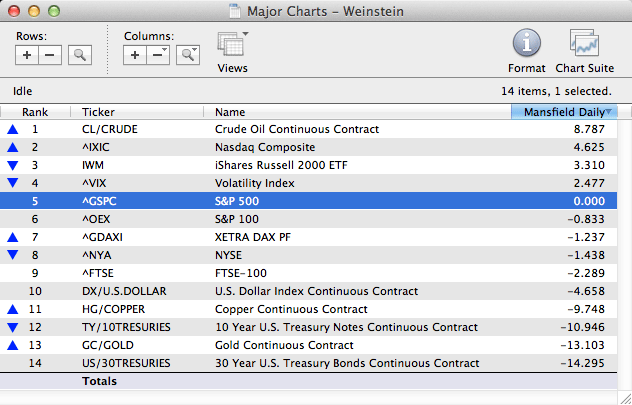Viewport: 632px width, 405px height.
Task: Open the Views dropdown menu
Action: pos(233,47)
